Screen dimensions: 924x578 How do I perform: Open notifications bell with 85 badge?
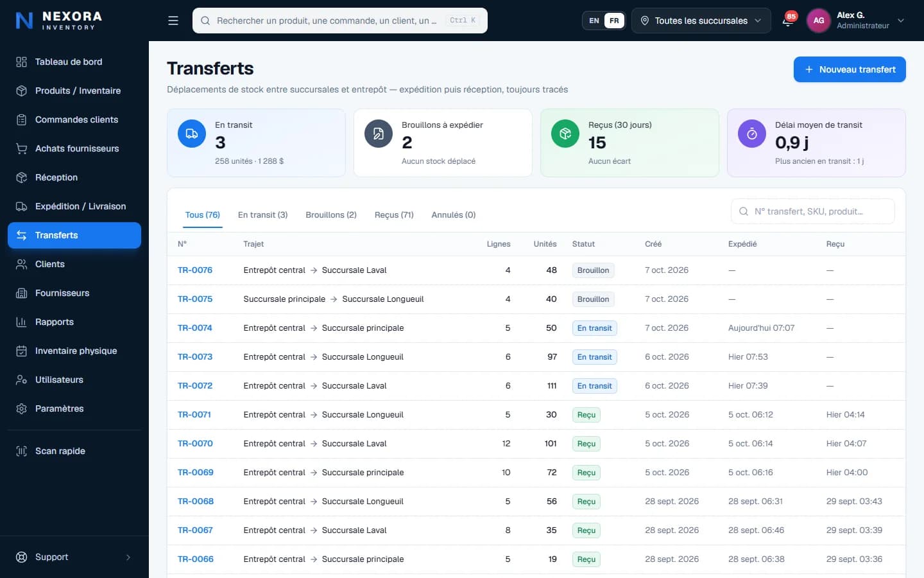tap(788, 21)
